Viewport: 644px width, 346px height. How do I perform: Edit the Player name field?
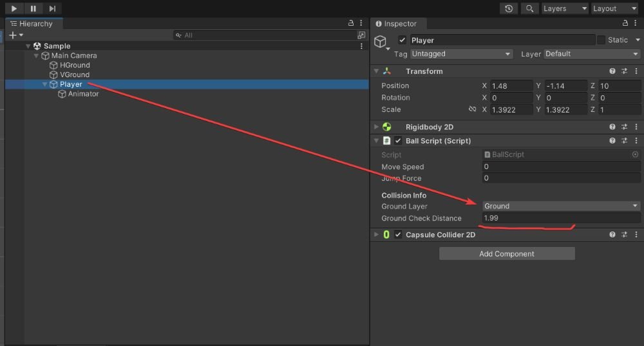coord(502,40)
